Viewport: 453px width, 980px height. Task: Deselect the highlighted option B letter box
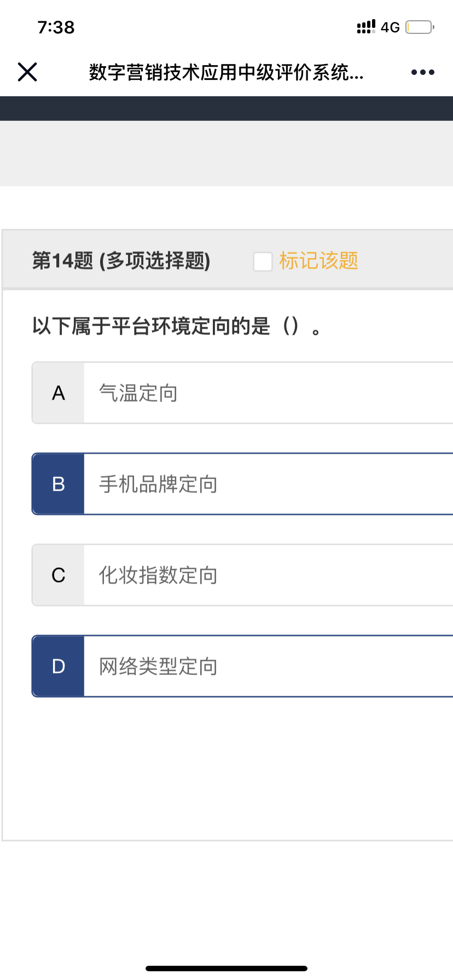click(59, 484)
